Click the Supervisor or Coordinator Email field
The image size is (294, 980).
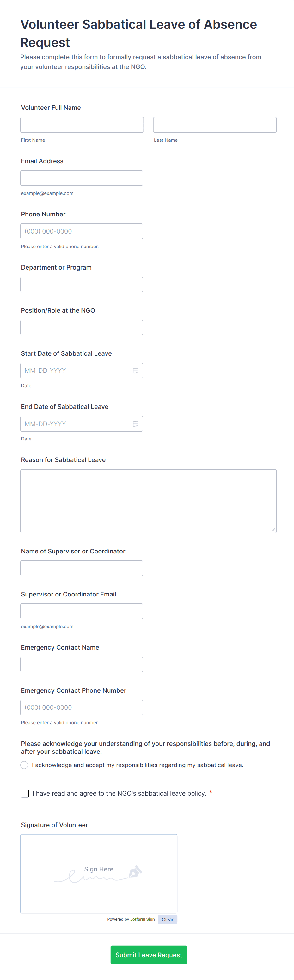pos(82,611)
